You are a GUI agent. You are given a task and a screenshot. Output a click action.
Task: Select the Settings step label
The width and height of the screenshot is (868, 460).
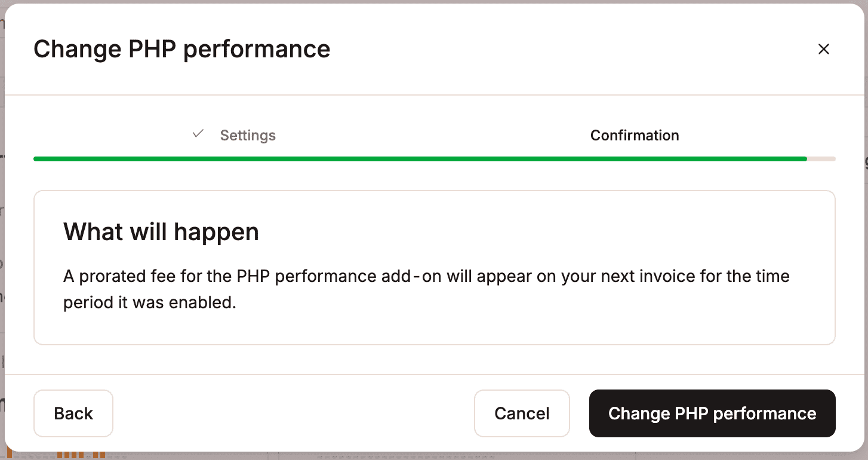(248, 135)
